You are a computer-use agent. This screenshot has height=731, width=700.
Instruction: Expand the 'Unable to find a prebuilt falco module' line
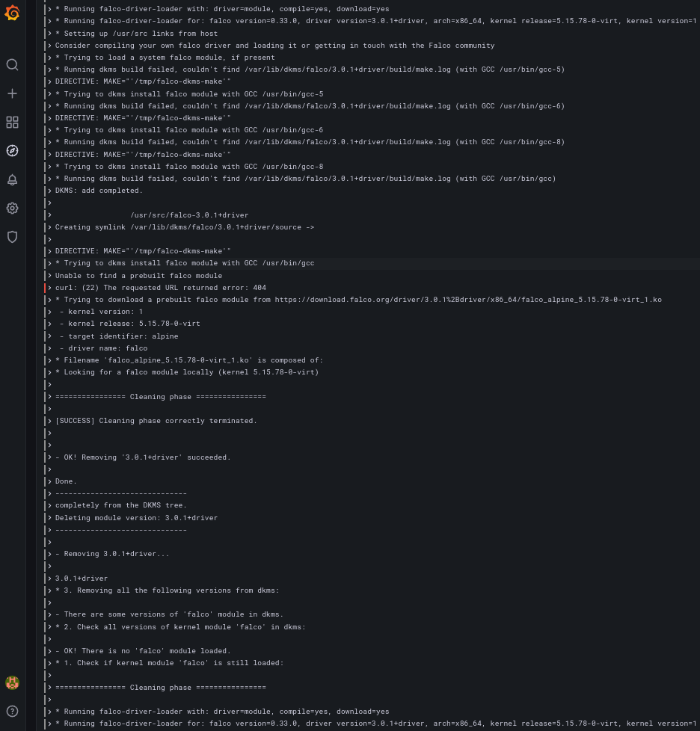pos(49,275)
